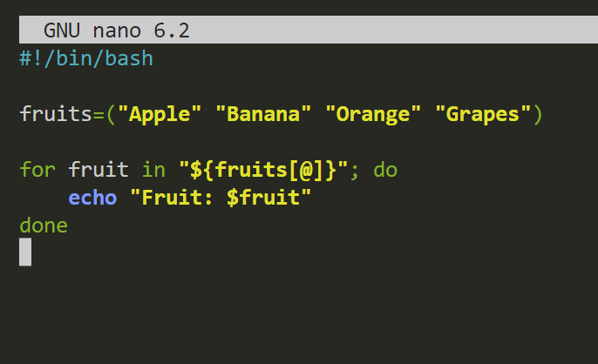598x364 pixels.
Task: Click the block cursor below done
Action: 25,253
